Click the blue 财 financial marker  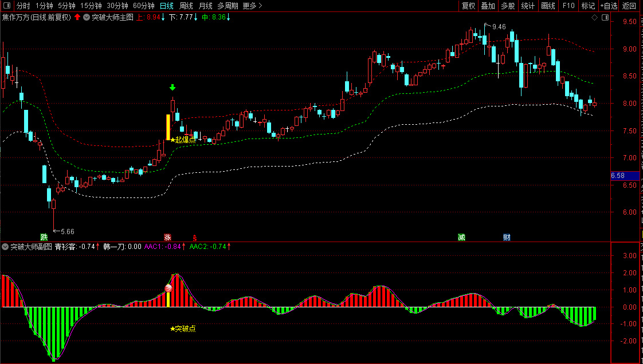(507, 237)
